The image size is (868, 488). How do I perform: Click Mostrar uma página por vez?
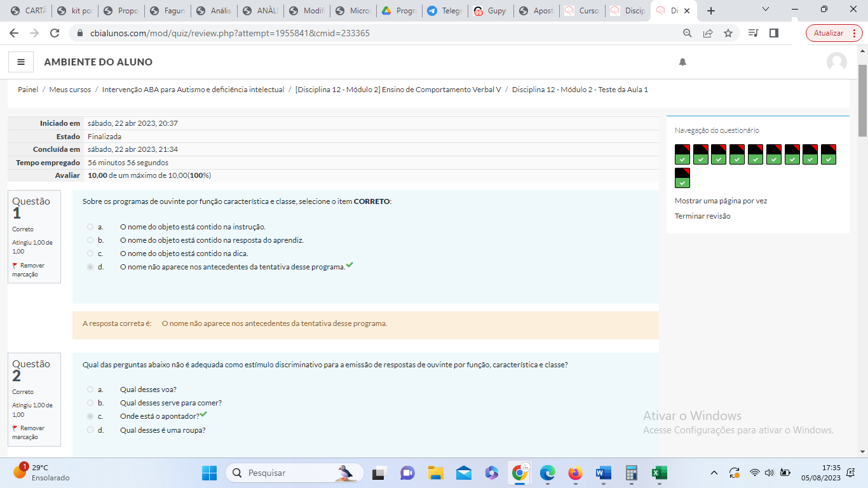[721, 201]
